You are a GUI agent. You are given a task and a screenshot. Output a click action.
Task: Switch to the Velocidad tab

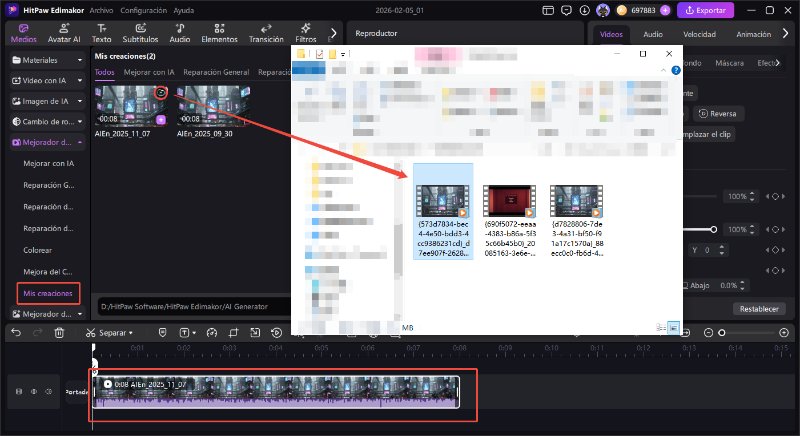[x=699, y=34]
